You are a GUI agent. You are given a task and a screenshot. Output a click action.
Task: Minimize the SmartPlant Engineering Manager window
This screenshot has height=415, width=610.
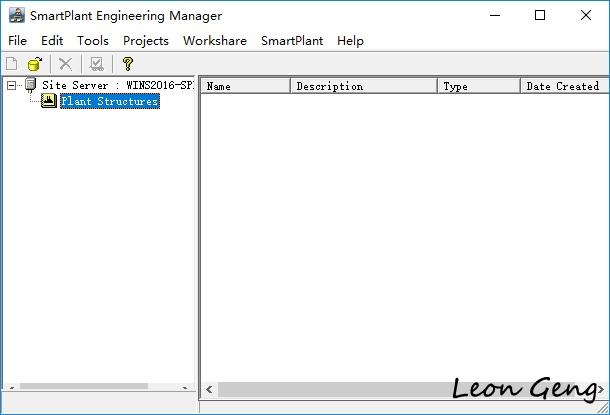pyautogui.click(x=495, y=15)
